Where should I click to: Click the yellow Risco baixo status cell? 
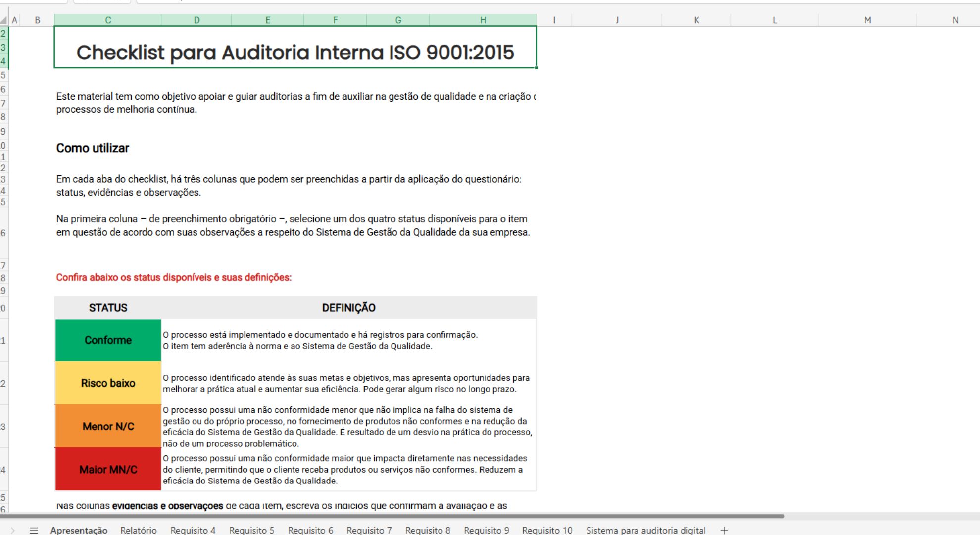pos(108,383)
